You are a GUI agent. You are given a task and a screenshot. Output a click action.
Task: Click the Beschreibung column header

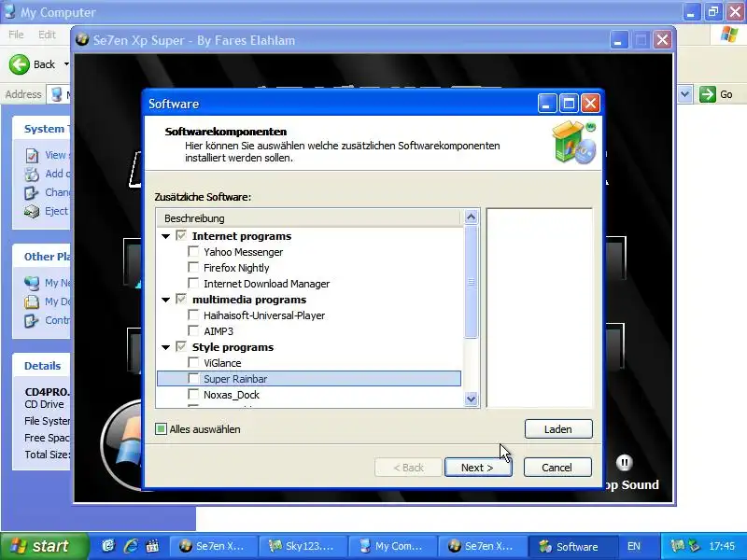(x=309, y=218)
